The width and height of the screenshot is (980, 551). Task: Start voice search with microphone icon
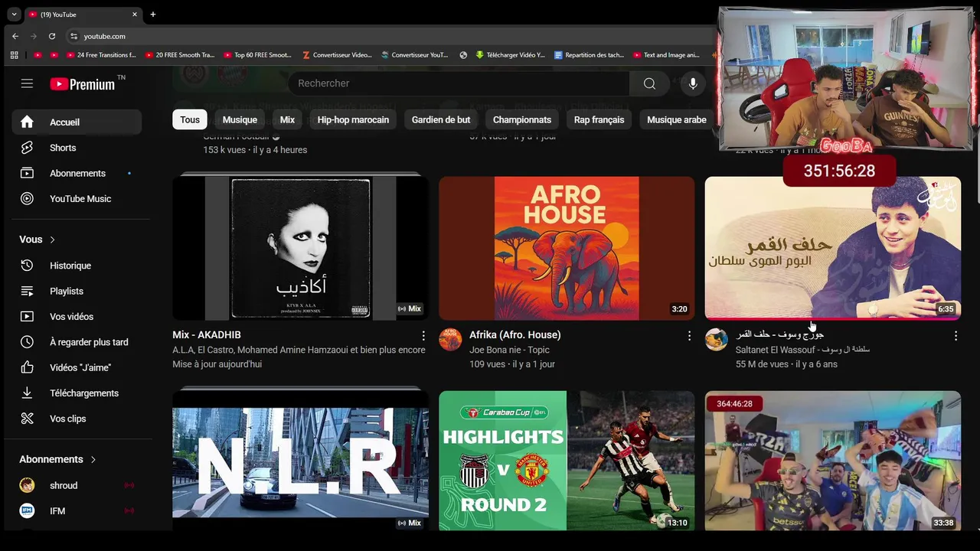(x=693, y=83)
